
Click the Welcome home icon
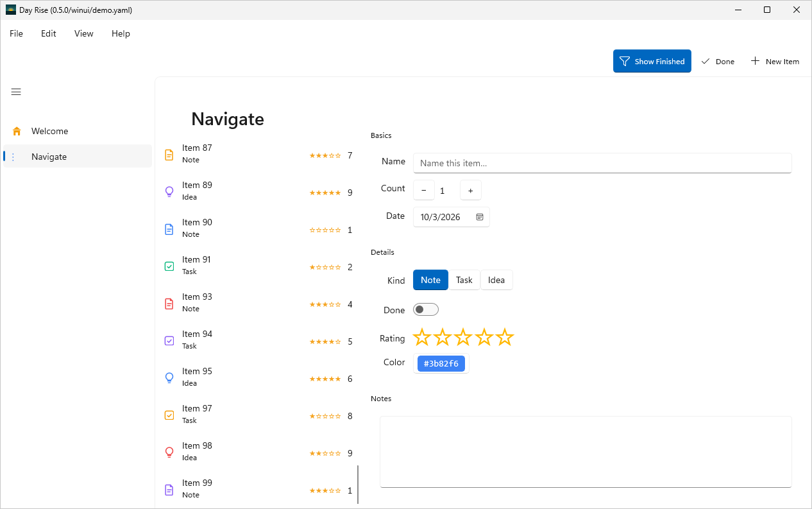pyautogui.click(x=17, y=131)
